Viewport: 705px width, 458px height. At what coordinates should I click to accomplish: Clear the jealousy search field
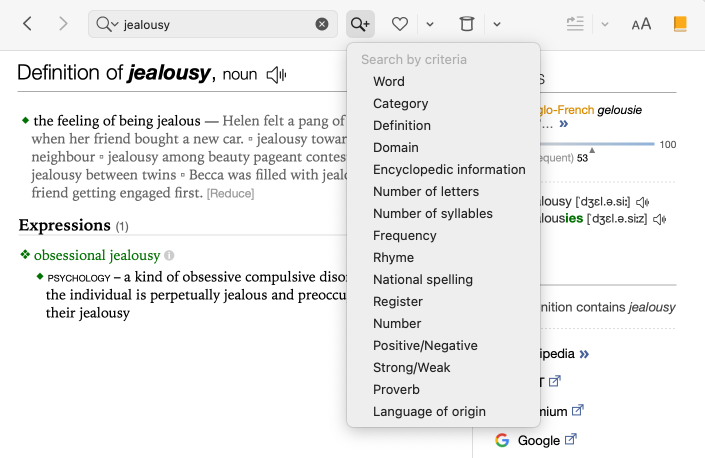(x=322, y=24)
